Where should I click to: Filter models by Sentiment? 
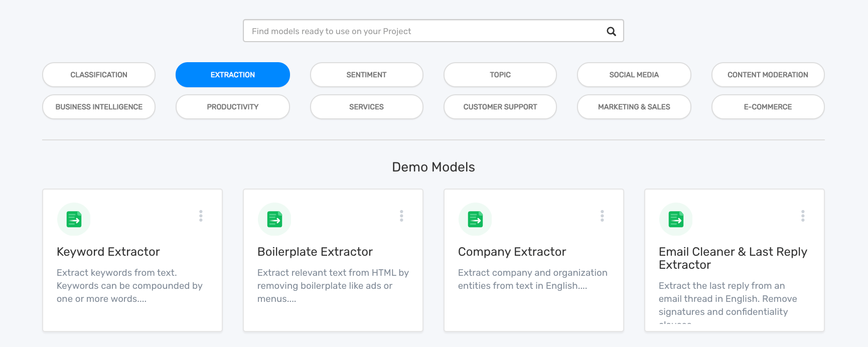pyautogui.click(x=366, y=75)
